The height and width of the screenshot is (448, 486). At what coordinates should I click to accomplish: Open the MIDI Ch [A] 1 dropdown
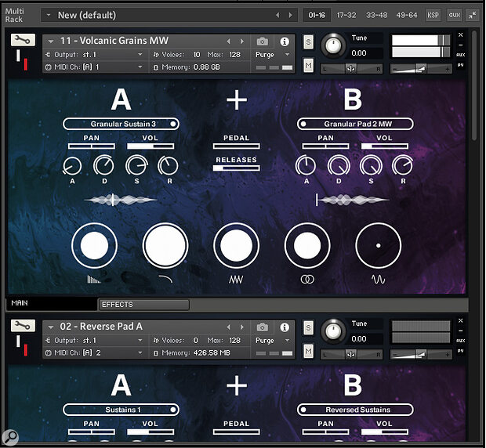point(140,67)
